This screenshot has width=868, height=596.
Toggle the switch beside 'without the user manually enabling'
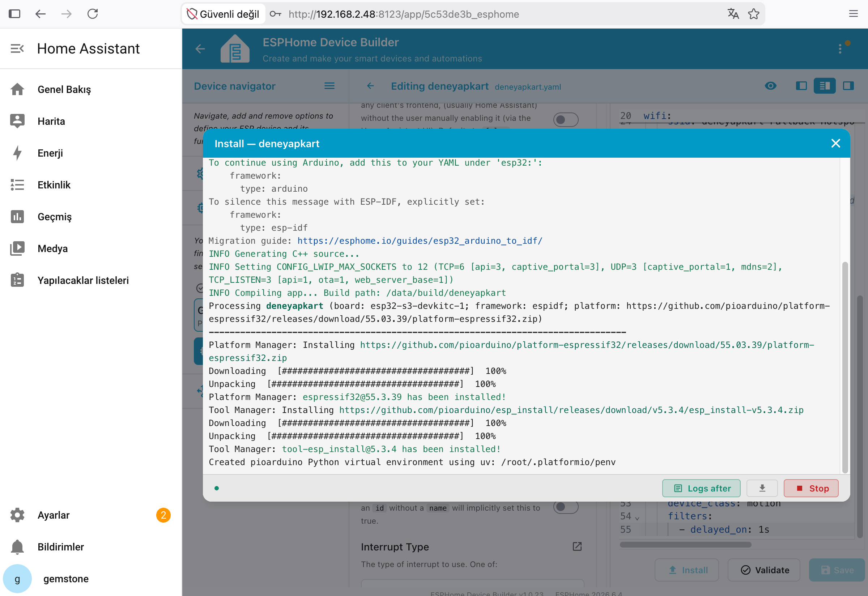click(566, 120)
